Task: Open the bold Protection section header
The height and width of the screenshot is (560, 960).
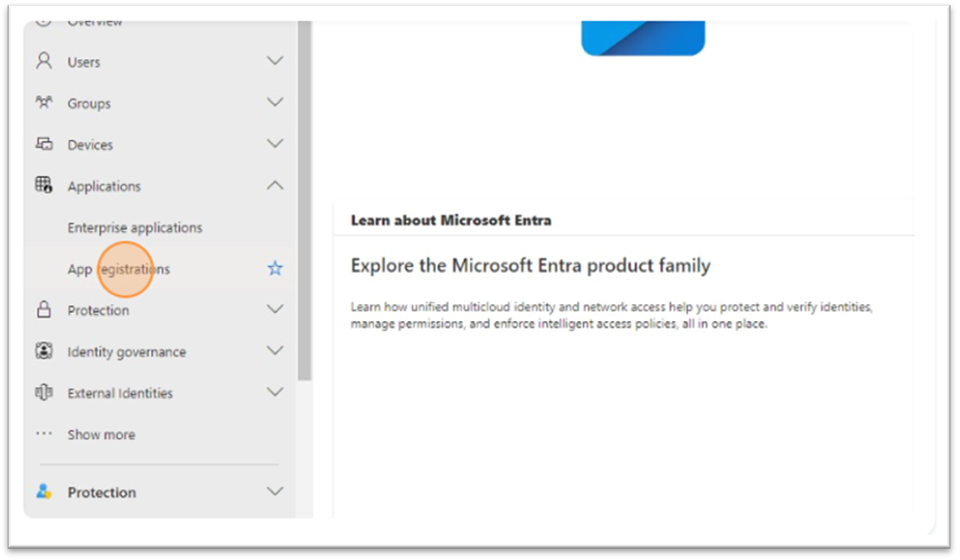Action: pyautogui.click(x=102, y=492)
